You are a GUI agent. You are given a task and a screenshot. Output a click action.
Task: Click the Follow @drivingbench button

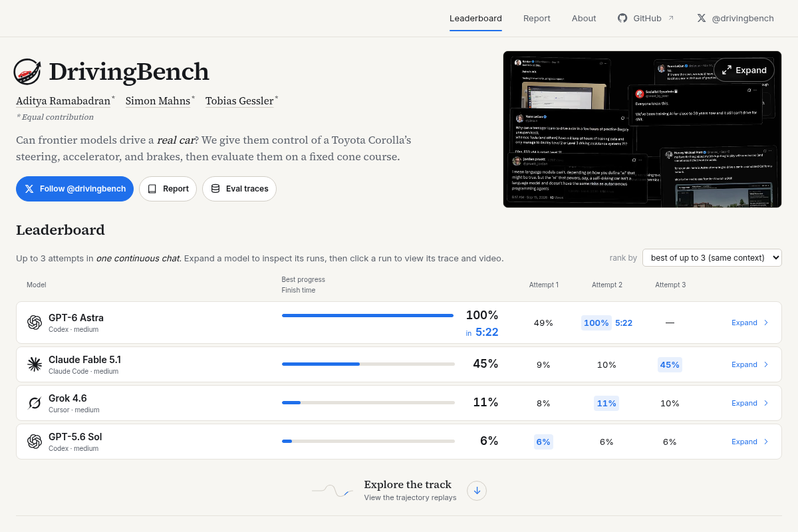74,189
